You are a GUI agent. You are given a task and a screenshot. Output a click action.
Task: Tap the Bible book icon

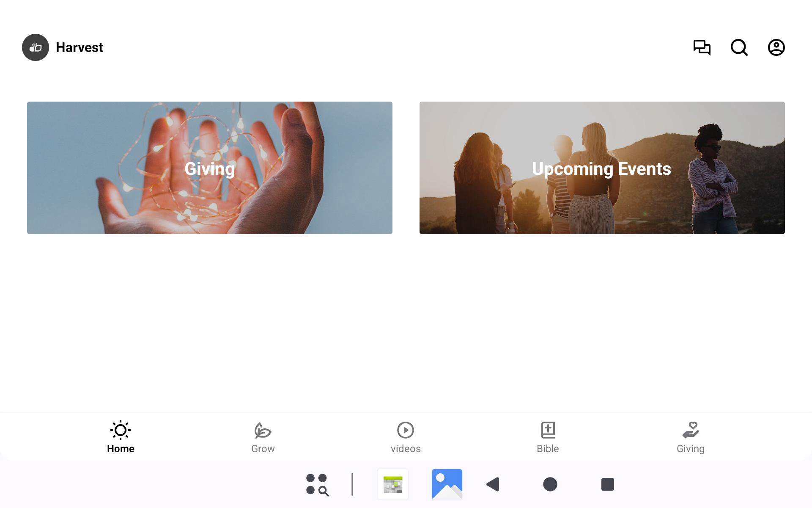tap(548, 430)
